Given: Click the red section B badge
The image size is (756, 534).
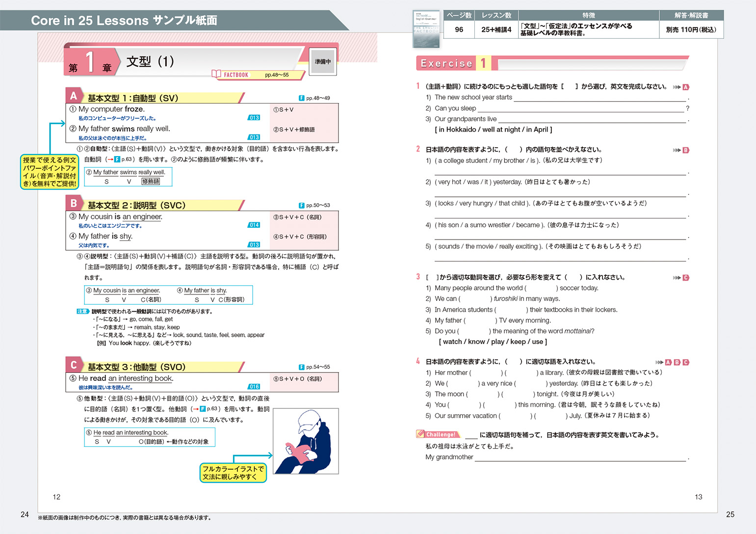Looking at the screenshot, I should click(x=74, y=203).
